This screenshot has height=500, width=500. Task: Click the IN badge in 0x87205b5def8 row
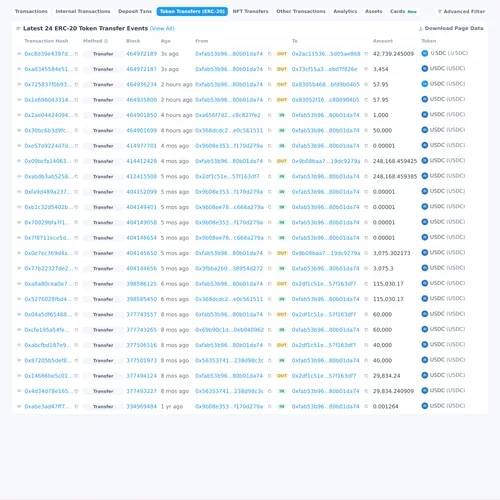click(282, 360)
